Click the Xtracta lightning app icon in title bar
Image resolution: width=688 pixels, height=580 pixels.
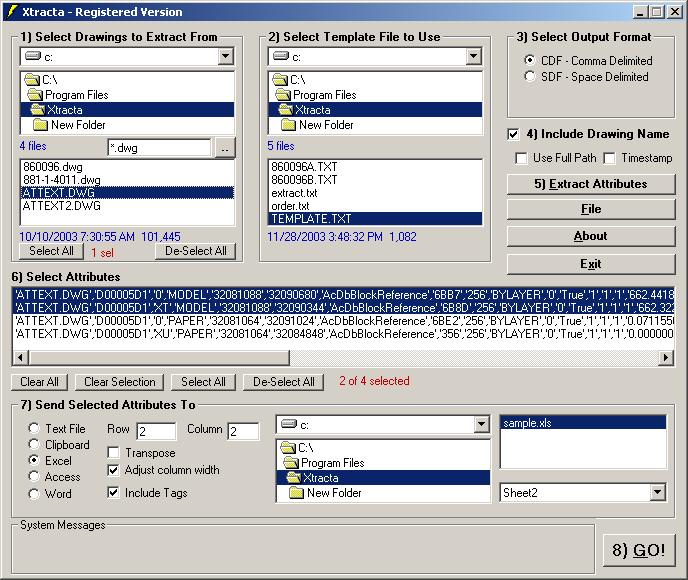[x=12, y=11]
